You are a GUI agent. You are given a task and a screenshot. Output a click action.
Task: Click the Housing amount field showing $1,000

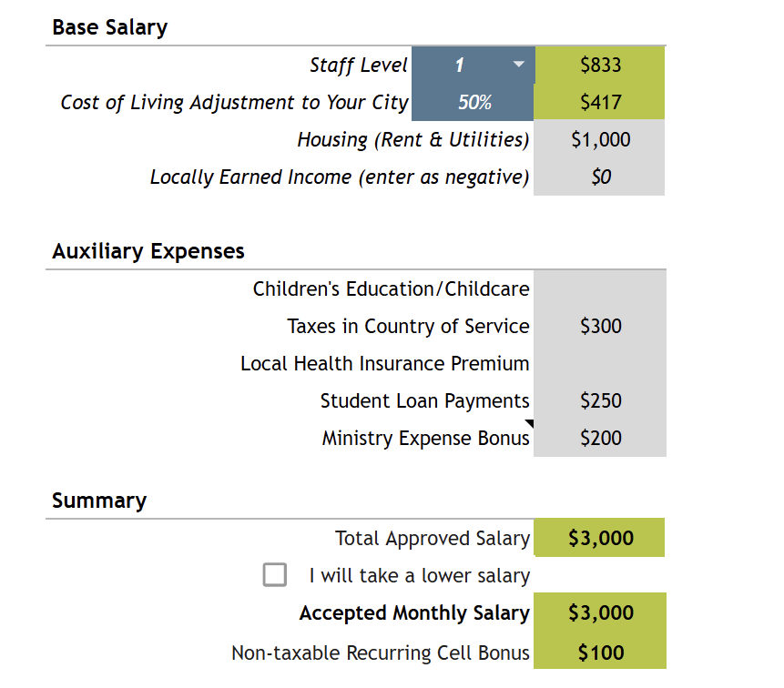coord(600,139)
